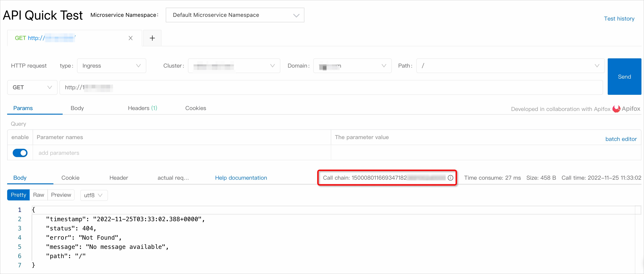Screen dimensions: 644x274
Task: Close the GET http request tab
Action: (131, 38)
